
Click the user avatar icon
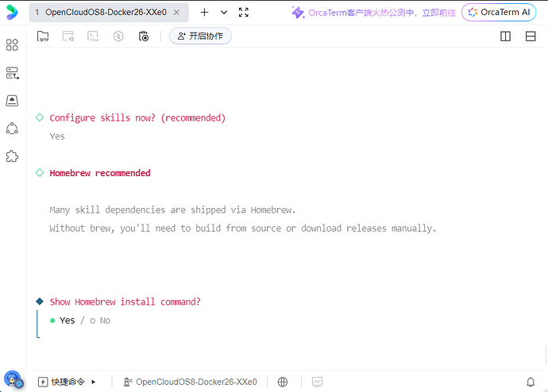[x=14, y=379]
